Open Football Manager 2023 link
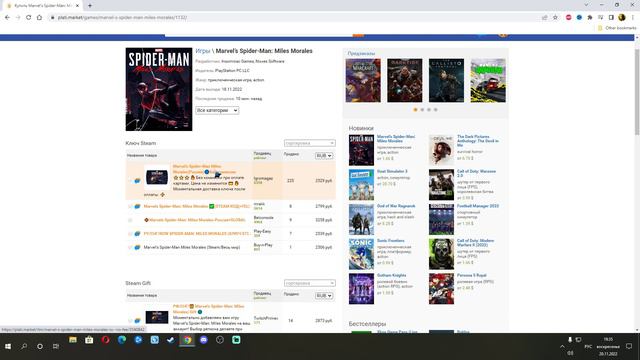This screenshot has height=360, width=640. [478, 206]
